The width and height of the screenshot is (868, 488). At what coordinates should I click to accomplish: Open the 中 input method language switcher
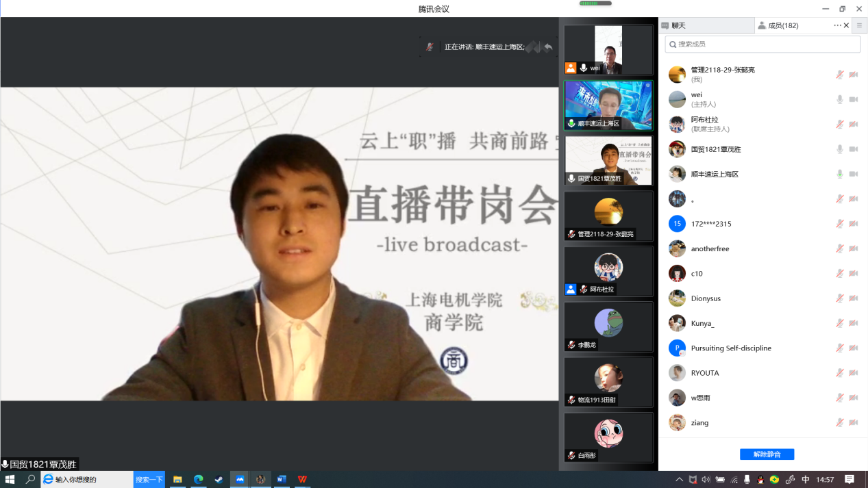806,480
